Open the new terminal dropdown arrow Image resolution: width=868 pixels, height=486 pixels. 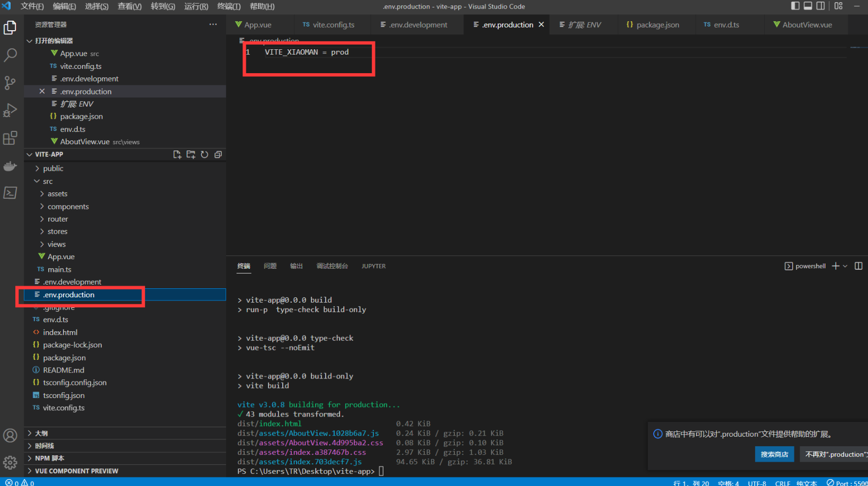click(845, 266)
